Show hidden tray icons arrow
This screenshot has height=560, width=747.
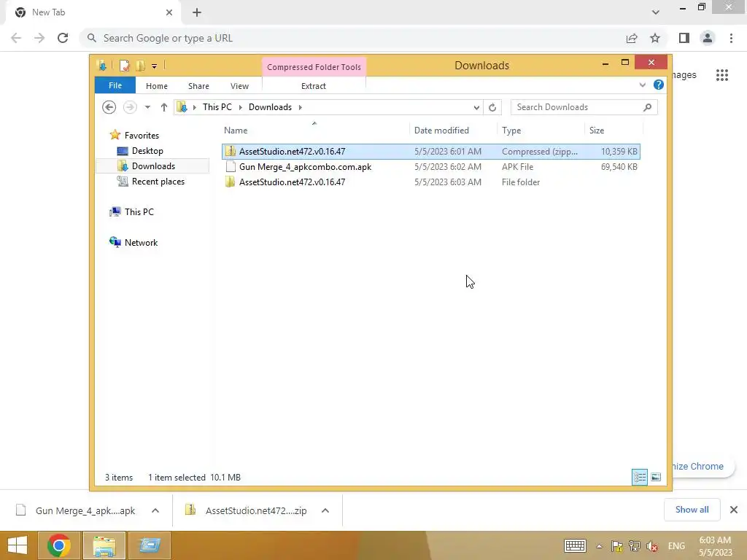600,546
